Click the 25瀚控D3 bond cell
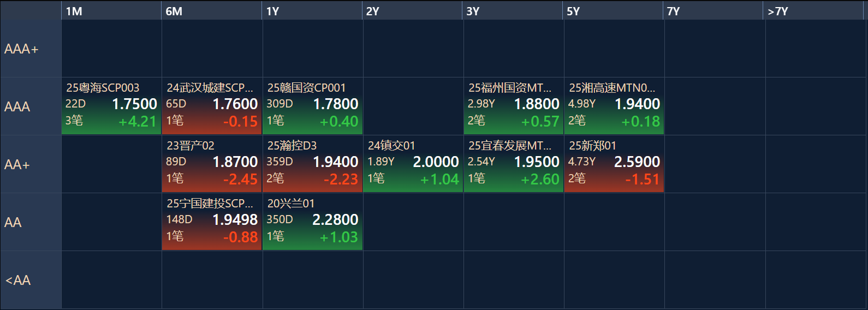 pos(312,164)
